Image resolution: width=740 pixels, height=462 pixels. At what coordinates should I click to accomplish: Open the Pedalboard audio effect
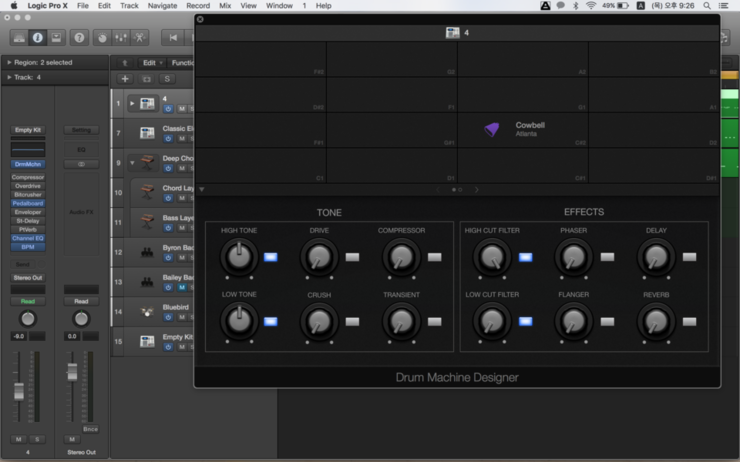(28, 203)
